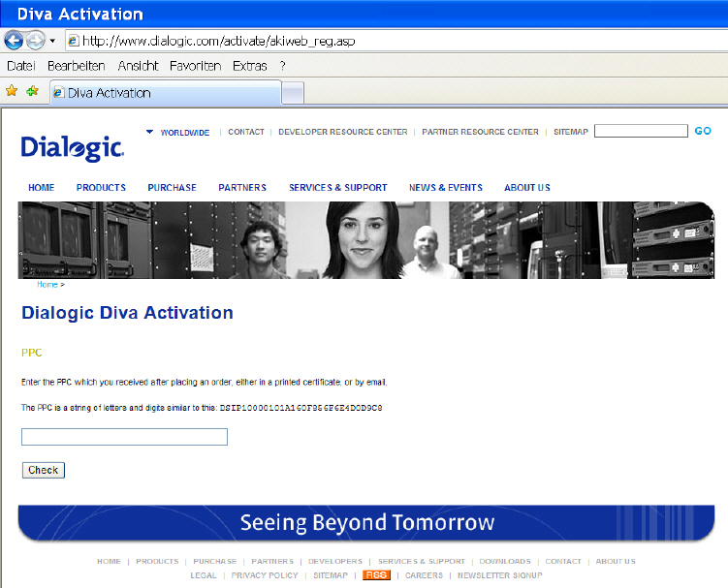Open the Bearbeiten menu
The height and width of the screenshot is (588, 728).
77,66
